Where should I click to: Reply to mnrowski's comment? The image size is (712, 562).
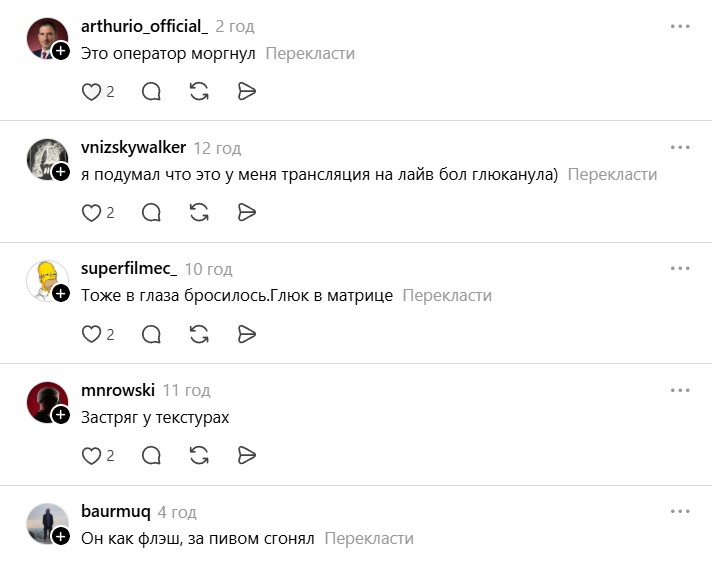pyautogui.click(x=151, y=456)
